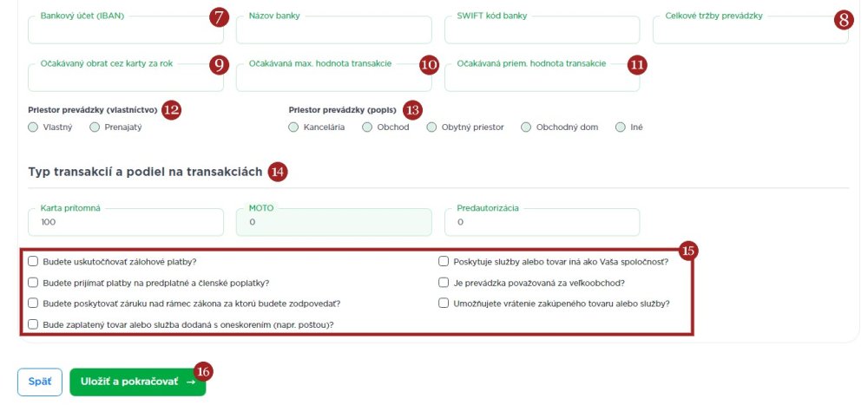This screenshot has width=868, height=418.
Task: Choose Prenajatý as premises ownership
Action: click(x=95, y=127)
